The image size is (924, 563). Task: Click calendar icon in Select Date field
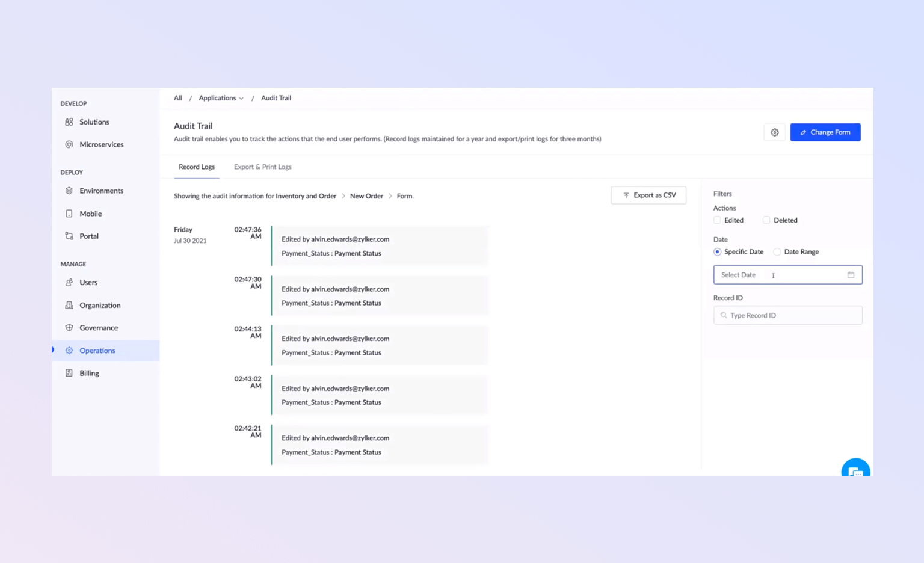pos(851,275)
